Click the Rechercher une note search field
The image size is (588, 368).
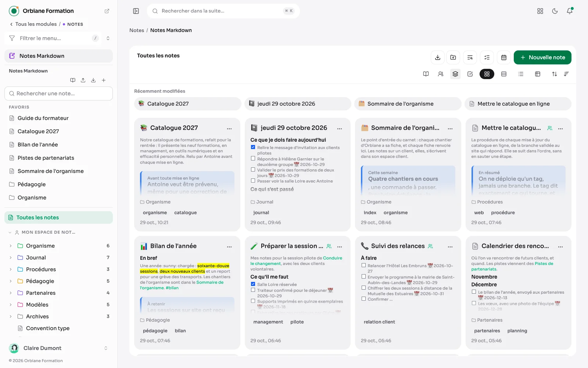click(59, 93)
